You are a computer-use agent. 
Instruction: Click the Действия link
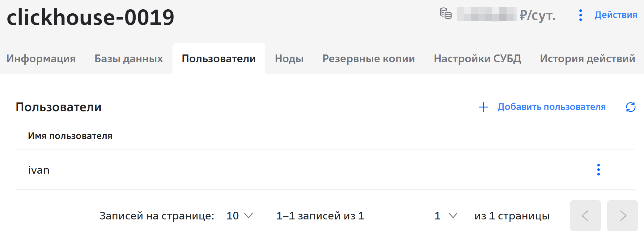pos(616,15)
